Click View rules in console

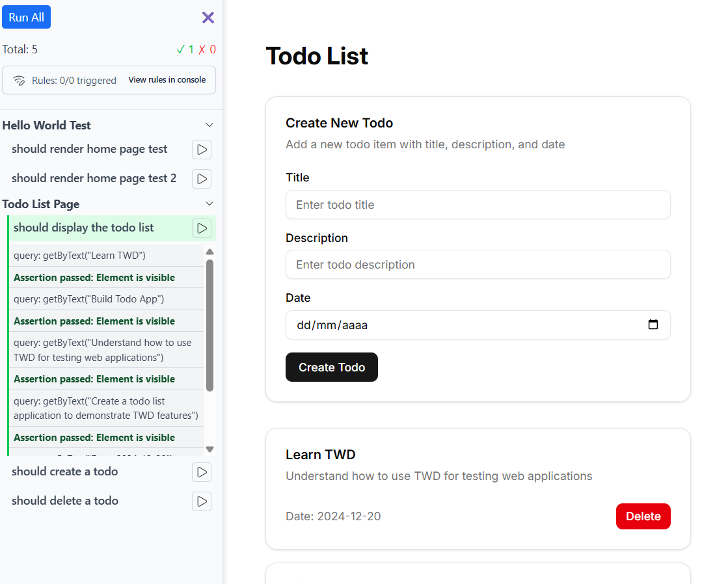(x=167, y=80)
